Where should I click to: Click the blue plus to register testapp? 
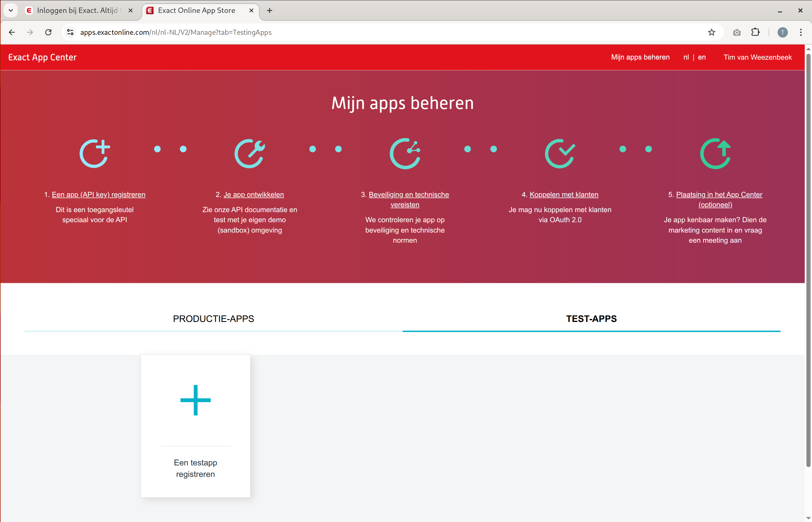coord(196,400)
